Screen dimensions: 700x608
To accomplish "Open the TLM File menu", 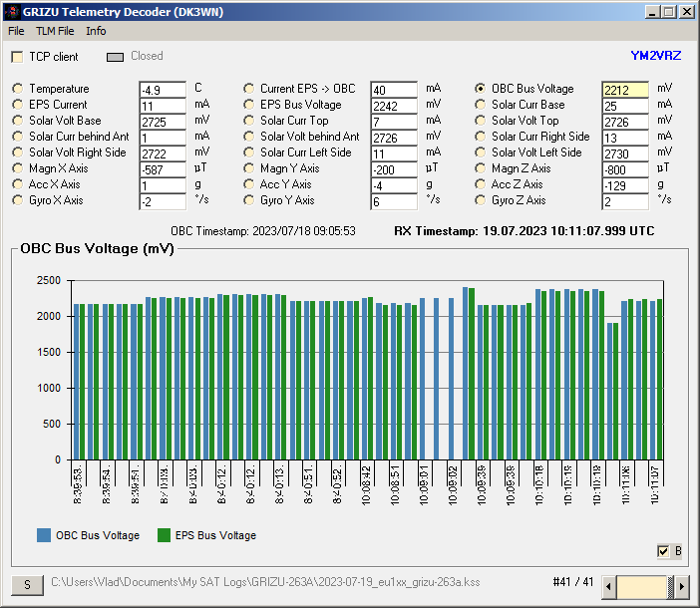I will [55, 31].
